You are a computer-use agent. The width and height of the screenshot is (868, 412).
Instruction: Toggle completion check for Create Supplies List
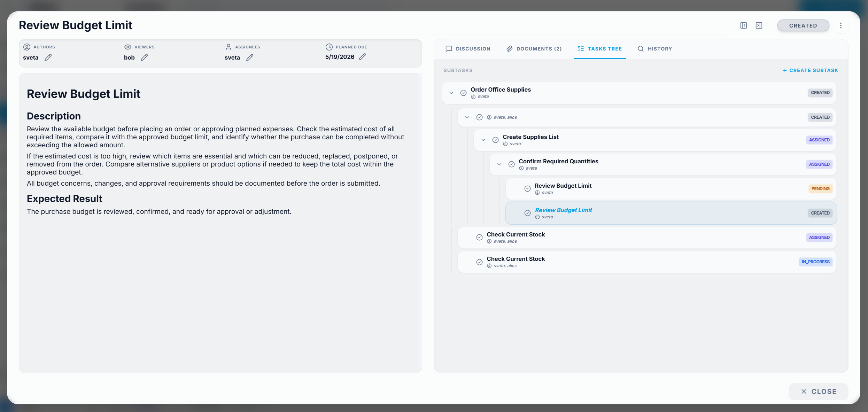click(x=496, y=140)
